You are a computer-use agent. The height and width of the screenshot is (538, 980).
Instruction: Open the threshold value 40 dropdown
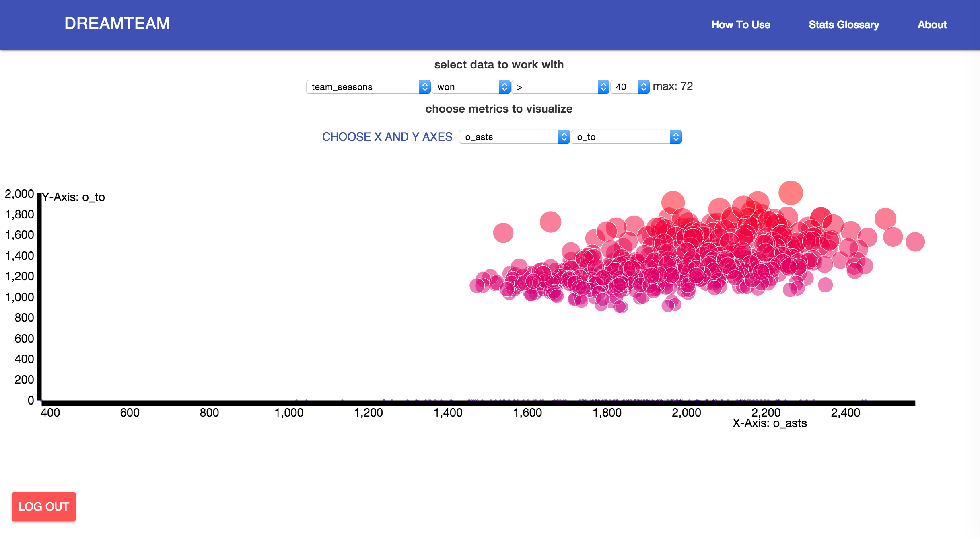[x=624, y=87]
